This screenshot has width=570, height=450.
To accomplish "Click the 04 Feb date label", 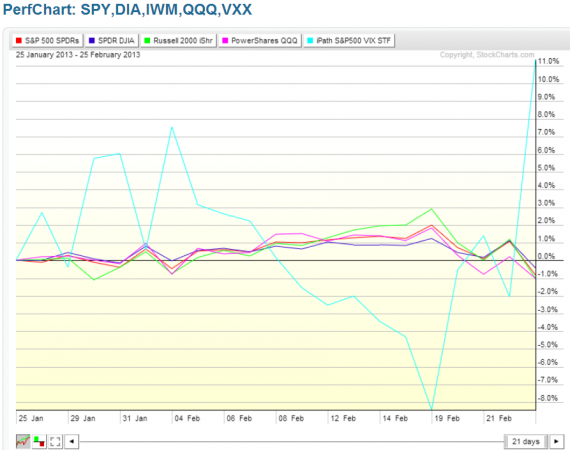I will point(187,418).
